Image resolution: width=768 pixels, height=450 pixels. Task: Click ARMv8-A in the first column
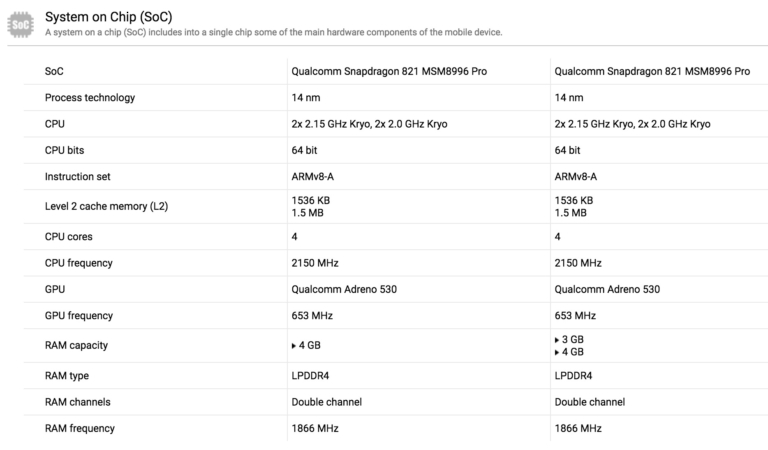pos(313,176)
